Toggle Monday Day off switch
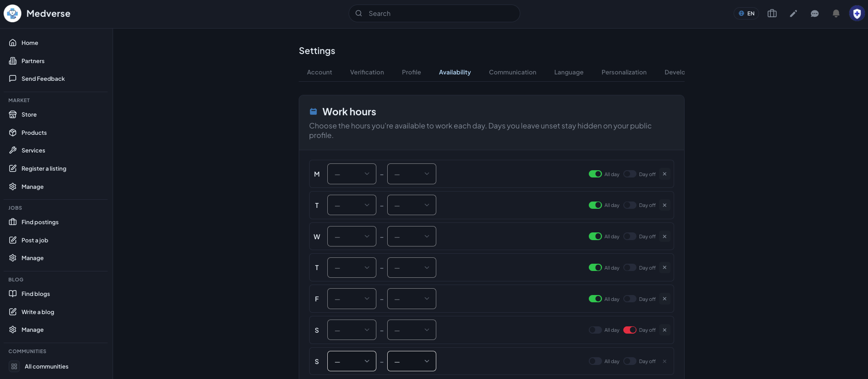The image size is (868, 379). click(630, 174)
